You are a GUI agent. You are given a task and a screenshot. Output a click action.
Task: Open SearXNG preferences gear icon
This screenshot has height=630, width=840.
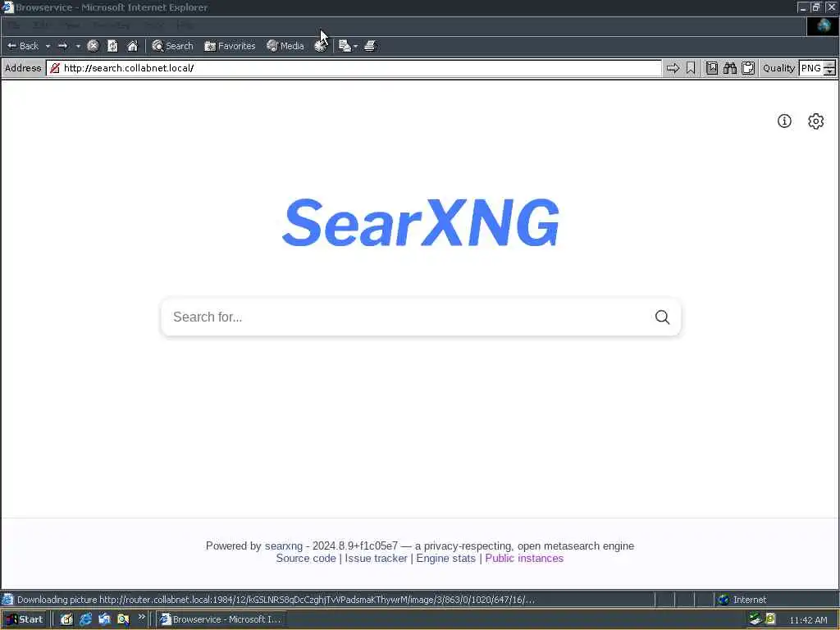(816, 121)
